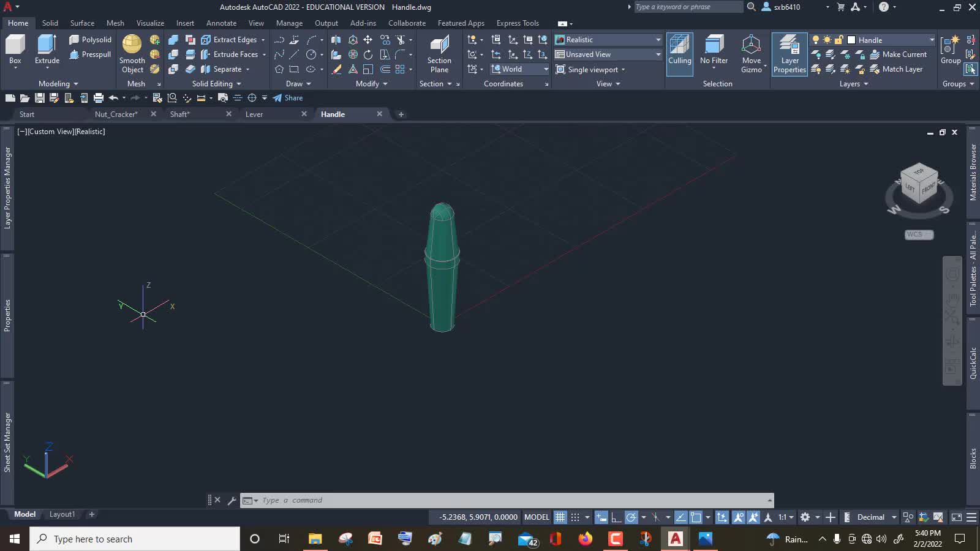This screenshot has height=551, width=980.
Task: Toggle MODEL space button in status bar
Action: coord(537,517)
